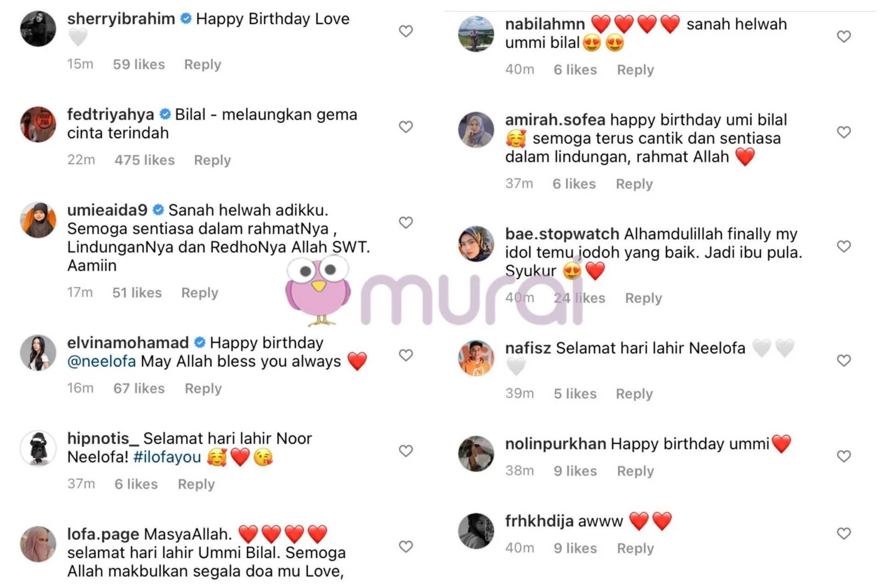View 475 likes on fedtriyahya's comment
This screenshot has height=588, width=882.
(145, 160)
